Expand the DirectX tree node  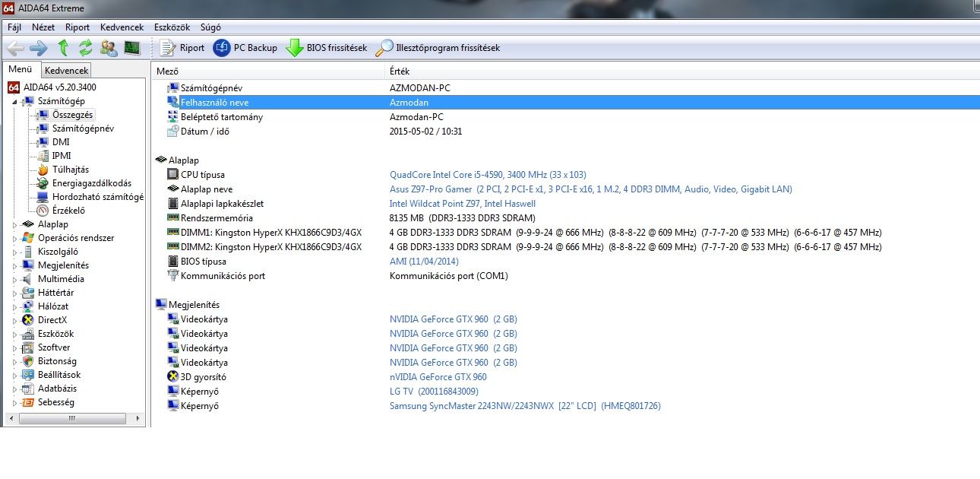(15, 320)
